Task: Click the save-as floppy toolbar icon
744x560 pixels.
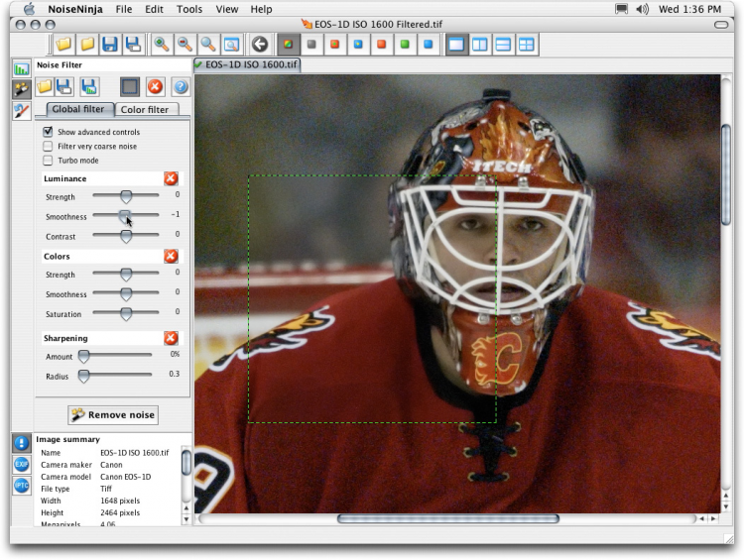Action: [x=133, y=45]
